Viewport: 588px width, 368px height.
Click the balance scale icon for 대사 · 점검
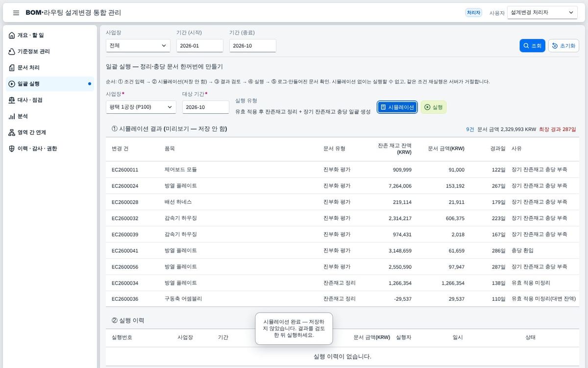pyautogui.click(x=12, y=100)
